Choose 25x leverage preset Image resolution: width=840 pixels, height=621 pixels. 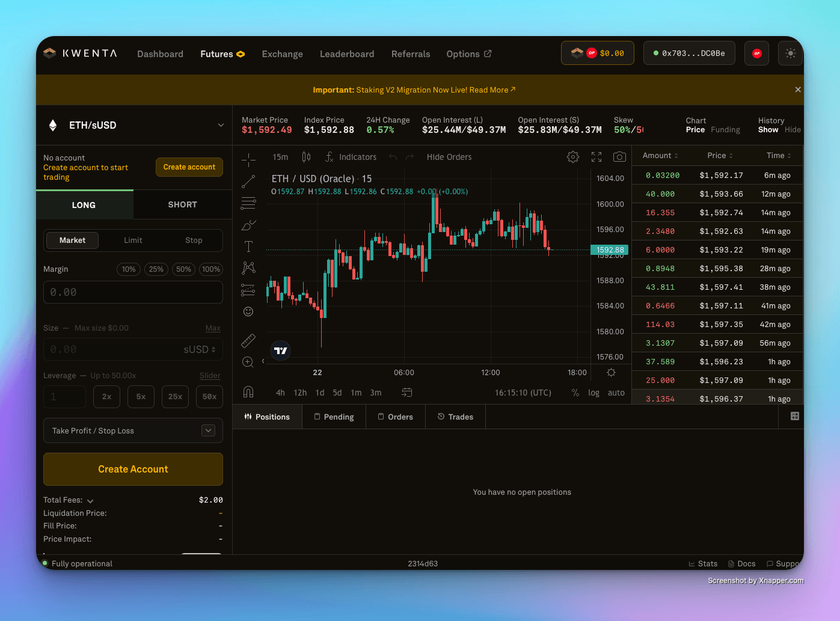click(175, 397)
